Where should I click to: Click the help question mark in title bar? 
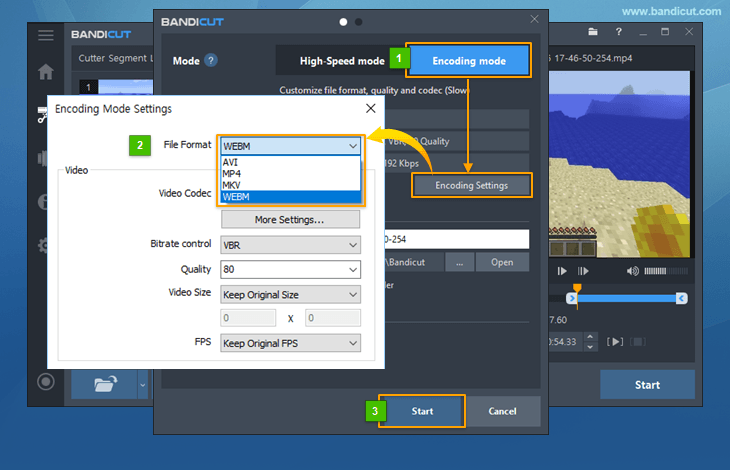(x=618, y=32)
